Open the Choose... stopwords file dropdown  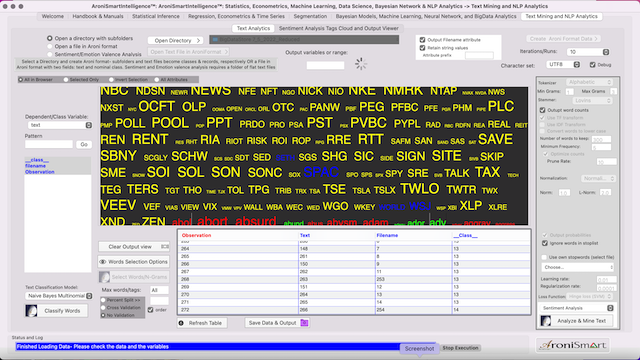point(578,267)
